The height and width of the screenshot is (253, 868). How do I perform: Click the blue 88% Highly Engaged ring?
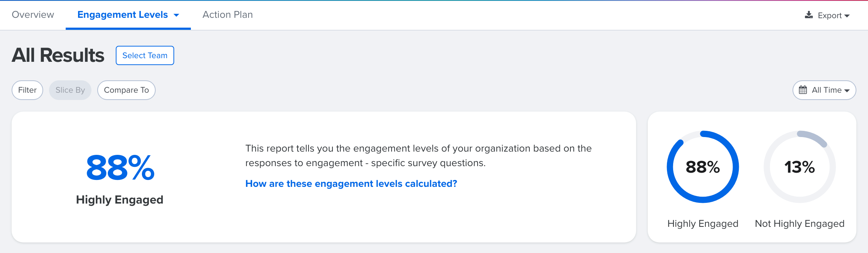pyautogui.click(x=703, y=167)
